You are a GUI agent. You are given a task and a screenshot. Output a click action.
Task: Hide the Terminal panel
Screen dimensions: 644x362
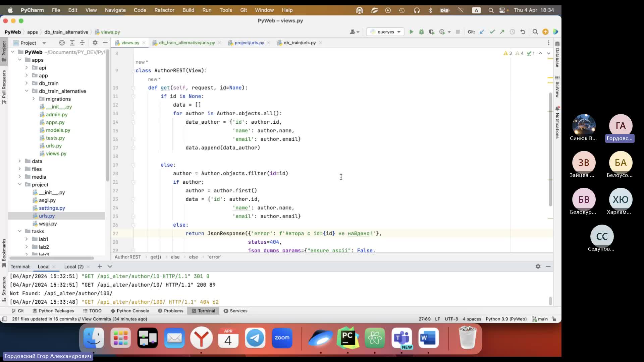click(x=548, y=266)
